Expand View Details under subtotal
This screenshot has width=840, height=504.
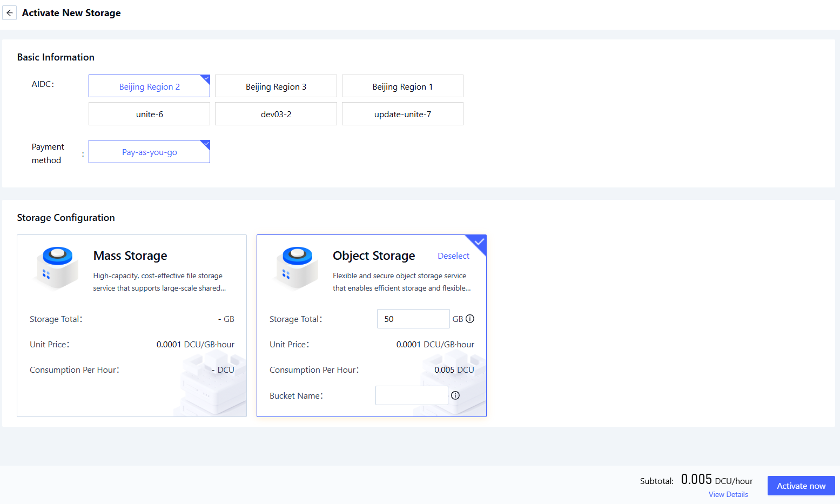coord(728,494)
